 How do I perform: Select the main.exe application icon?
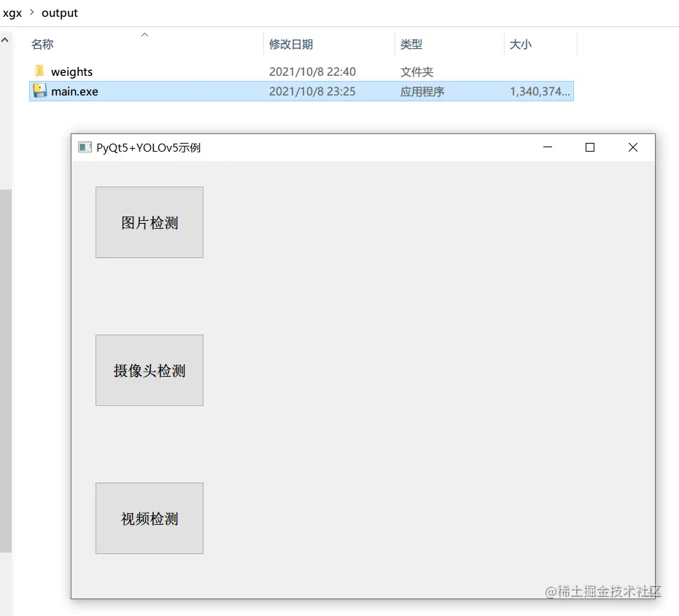click(x=40, y=91)
